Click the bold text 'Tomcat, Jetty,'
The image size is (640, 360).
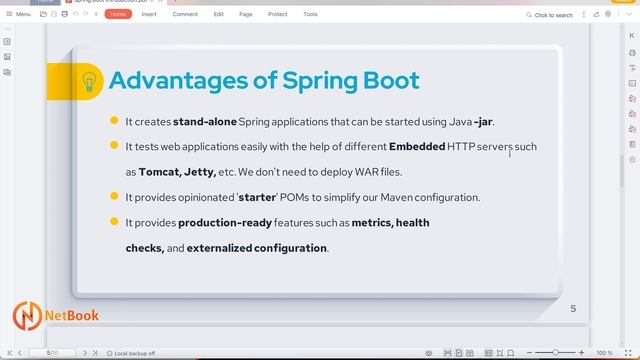tap(177, 172)
